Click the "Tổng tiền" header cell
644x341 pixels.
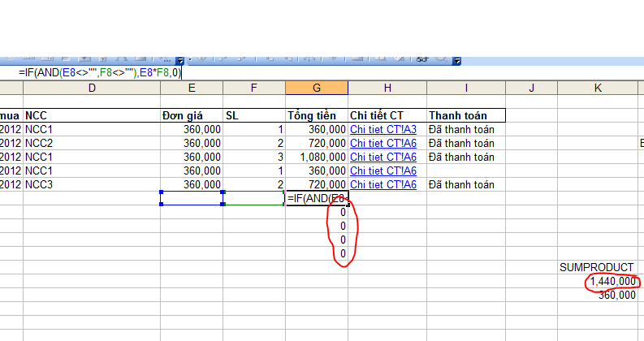click(x=317, y=115)
